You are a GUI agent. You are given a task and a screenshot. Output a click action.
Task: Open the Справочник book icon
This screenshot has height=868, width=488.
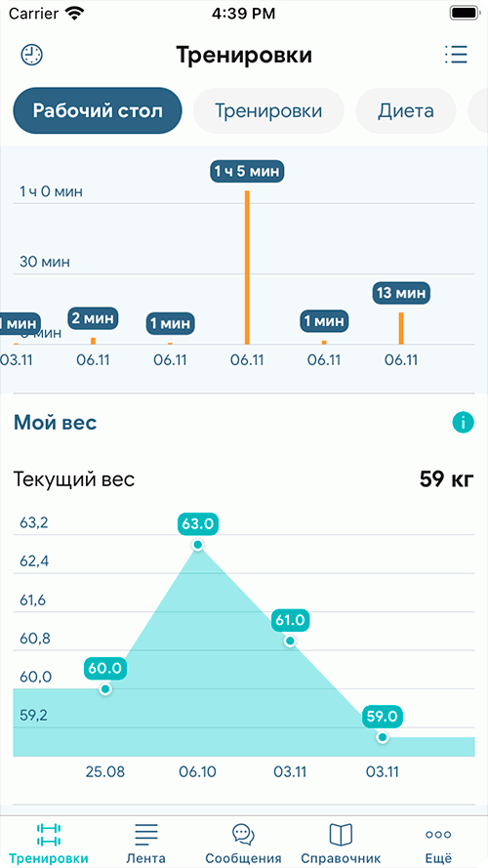click(341, 834)
